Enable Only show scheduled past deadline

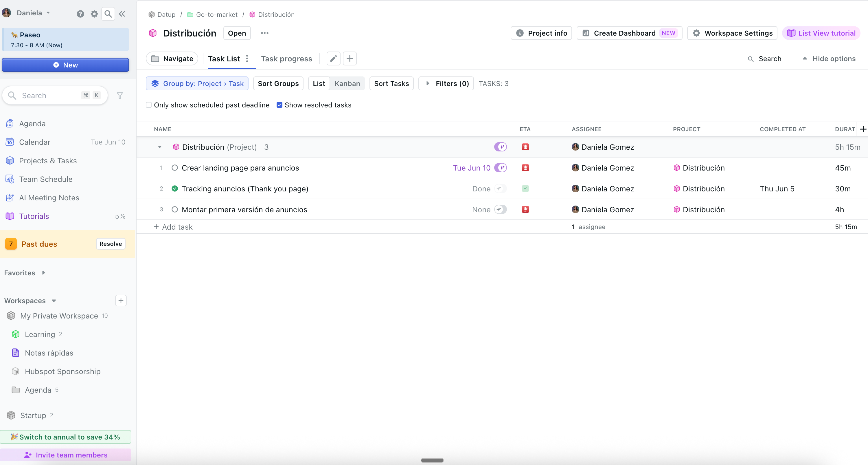(149, 105)
